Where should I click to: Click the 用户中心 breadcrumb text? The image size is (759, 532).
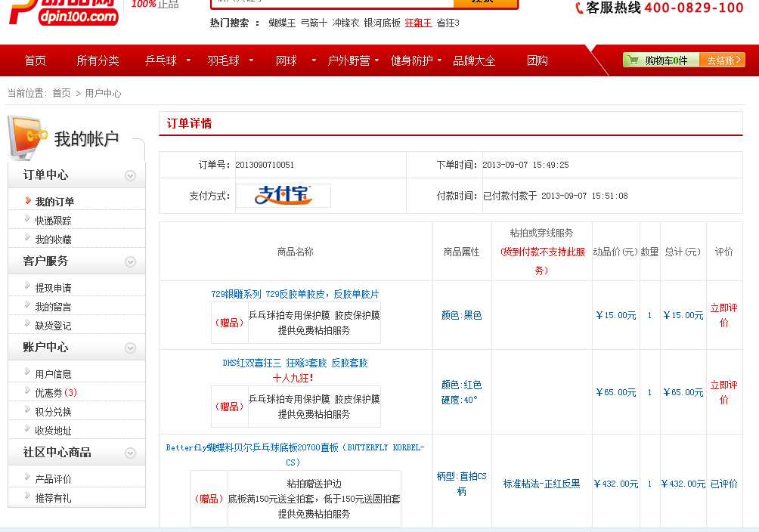pos(103,93)
